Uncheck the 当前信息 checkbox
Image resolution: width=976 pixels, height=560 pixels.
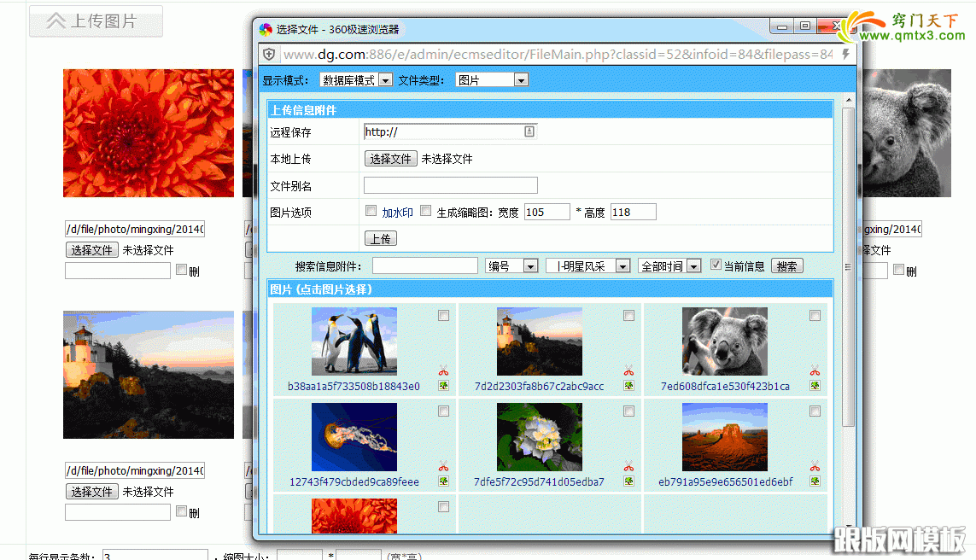pyautogui.click(x=716, y=265)
